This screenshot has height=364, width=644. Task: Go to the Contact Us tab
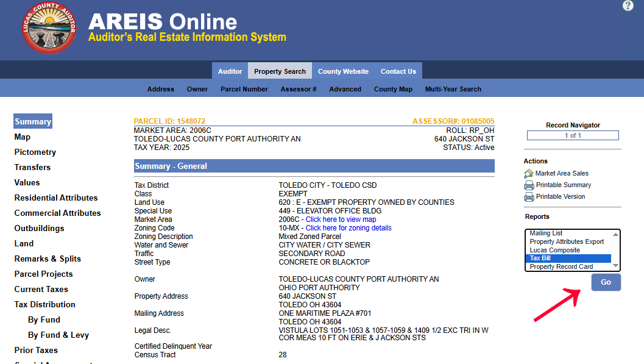[398, 71]
